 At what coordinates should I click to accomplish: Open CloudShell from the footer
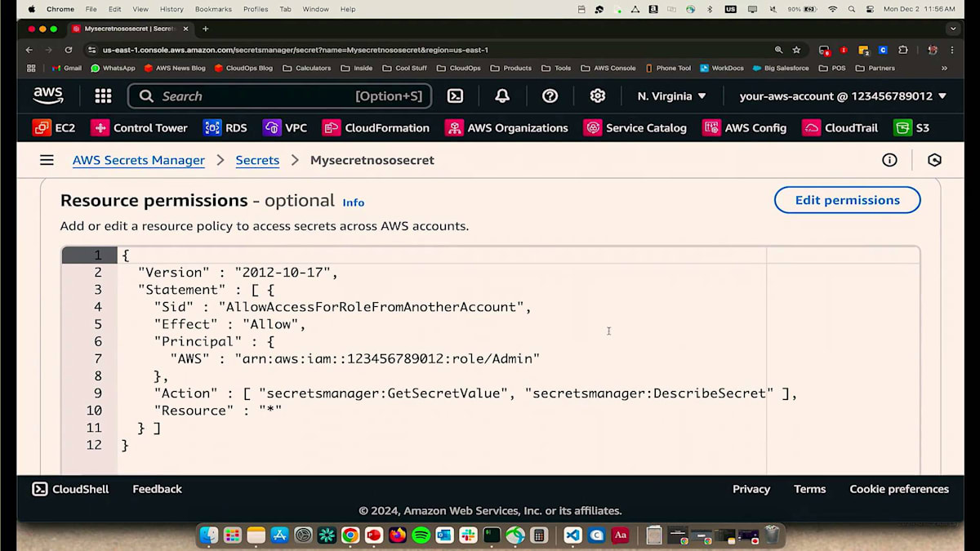(70, 489)
